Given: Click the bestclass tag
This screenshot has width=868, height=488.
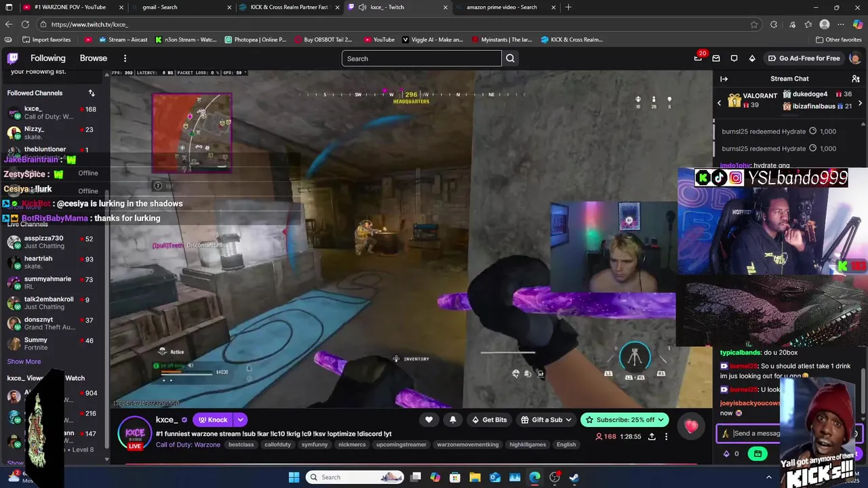Looking at the screenshot, I should (241, 445).
